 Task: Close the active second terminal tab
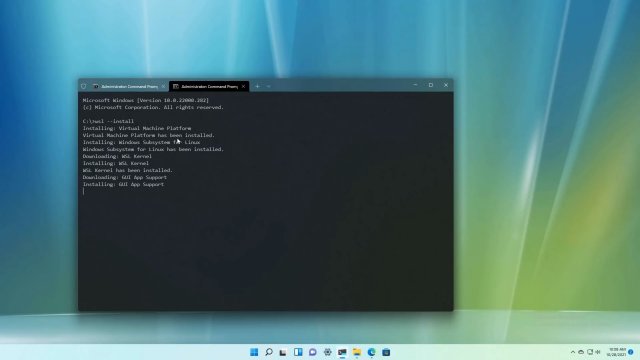point(243,87)
